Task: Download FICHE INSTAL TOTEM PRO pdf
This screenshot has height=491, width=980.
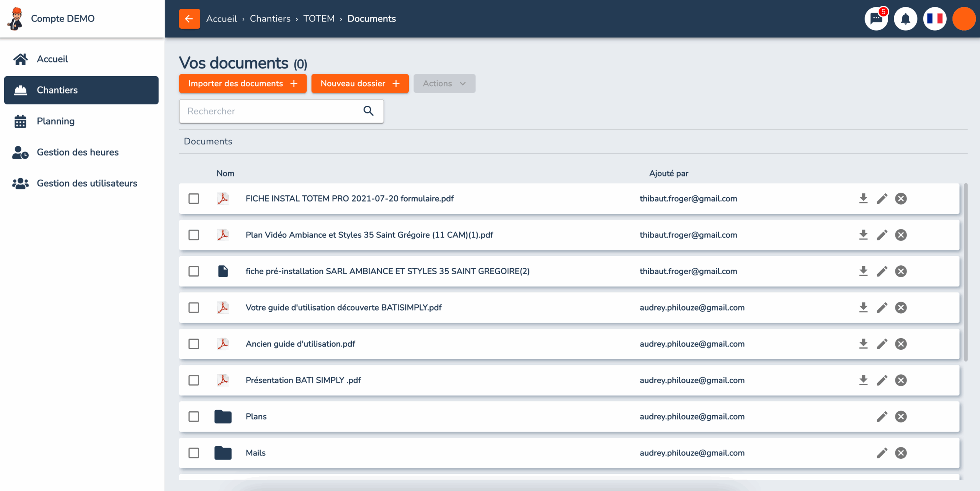Action: click(x=863, y=198)
